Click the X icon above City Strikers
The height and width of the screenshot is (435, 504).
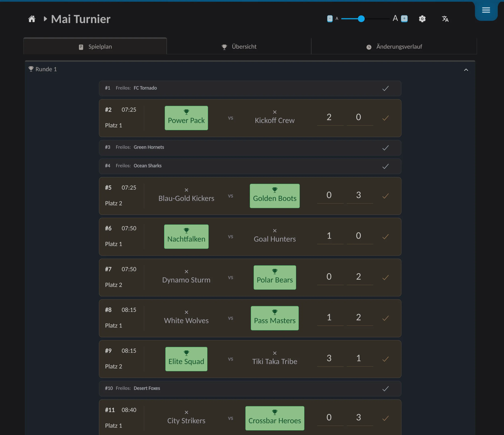186,412
